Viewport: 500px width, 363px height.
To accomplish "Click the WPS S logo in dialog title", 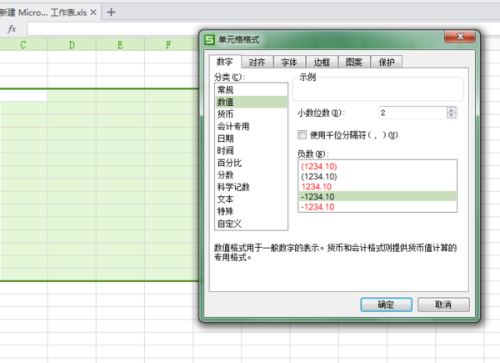I will click(x=210, y=40).
